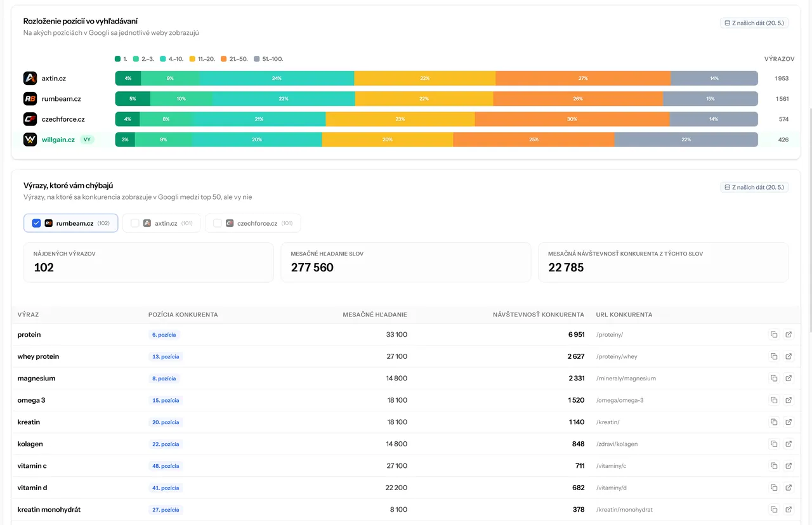Image resolution: width=812 pixels, height=525 pixels.
Task: Check the axtin.cz competitor checkbox
Action: pyautogui.click(x=134, y=223)
